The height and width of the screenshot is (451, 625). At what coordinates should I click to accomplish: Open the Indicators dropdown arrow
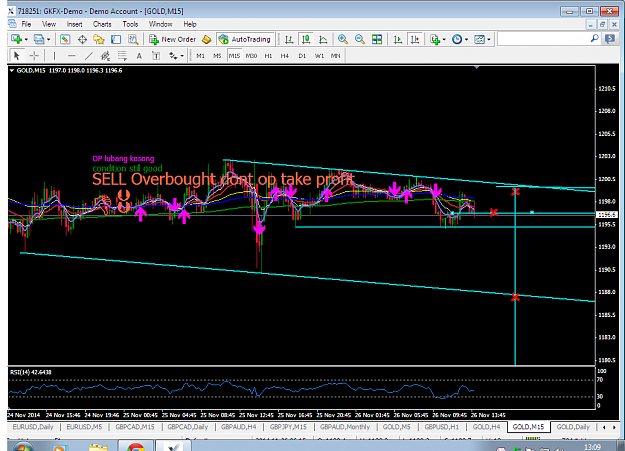click(444, 39)
